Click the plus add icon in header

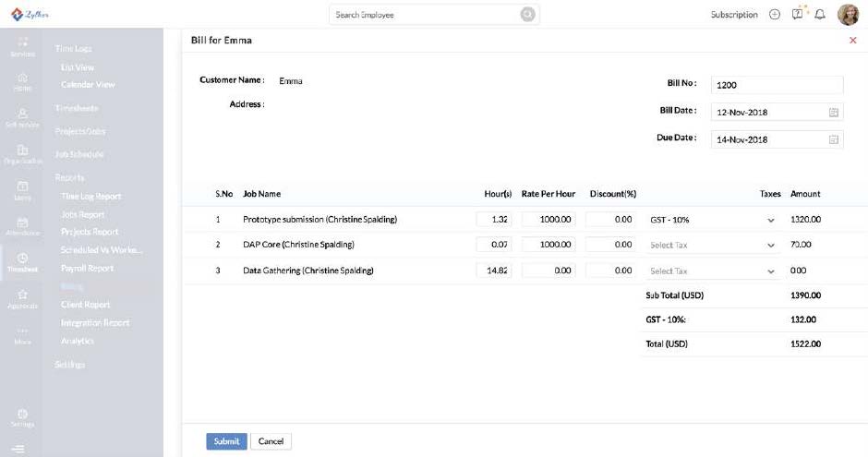774,15
